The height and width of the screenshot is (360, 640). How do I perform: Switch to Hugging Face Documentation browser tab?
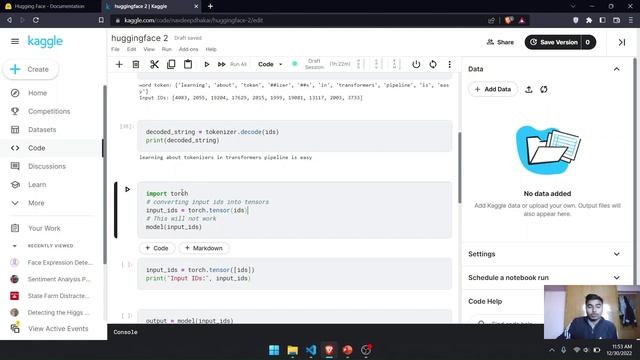[x=49, y=7]
